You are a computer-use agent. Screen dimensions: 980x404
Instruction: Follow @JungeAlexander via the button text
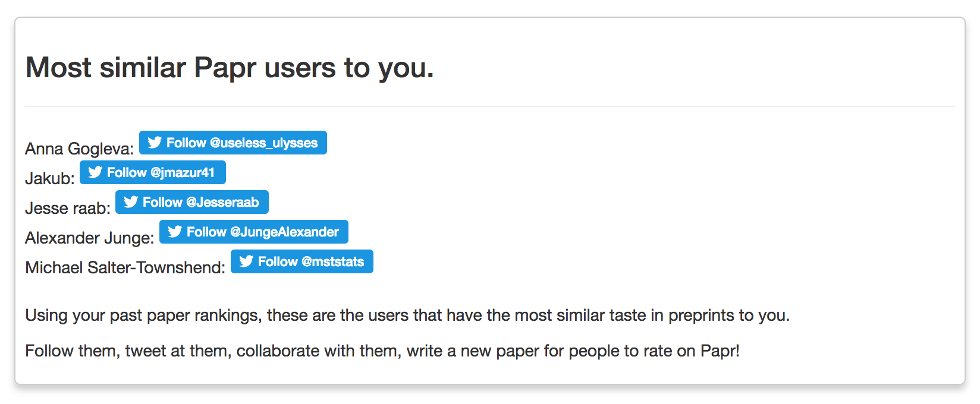click(x=263, y=232)
